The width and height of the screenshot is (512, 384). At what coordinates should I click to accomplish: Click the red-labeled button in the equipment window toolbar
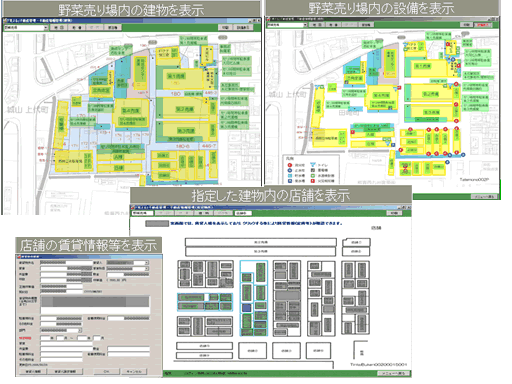[483, 25]
